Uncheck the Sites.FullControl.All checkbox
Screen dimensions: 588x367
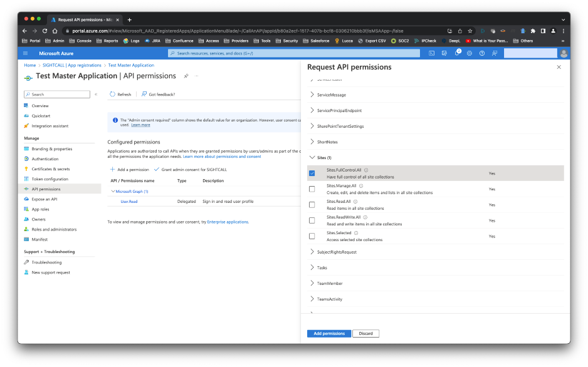[312, 173]
